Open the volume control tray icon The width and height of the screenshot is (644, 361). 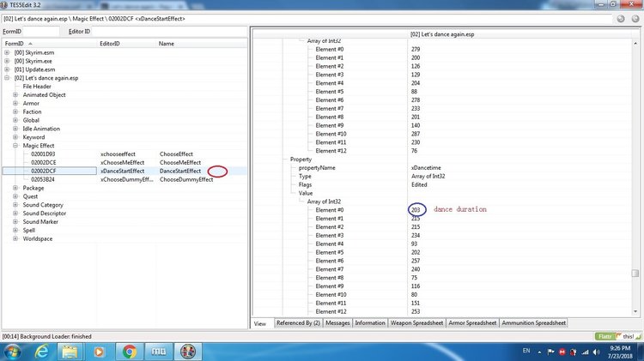point(597,352)
